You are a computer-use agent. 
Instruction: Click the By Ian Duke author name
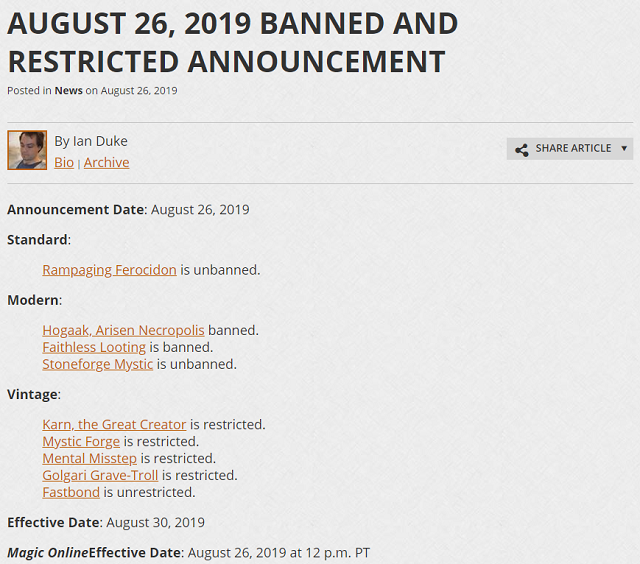pyautogui.click(x=91, y=141)
